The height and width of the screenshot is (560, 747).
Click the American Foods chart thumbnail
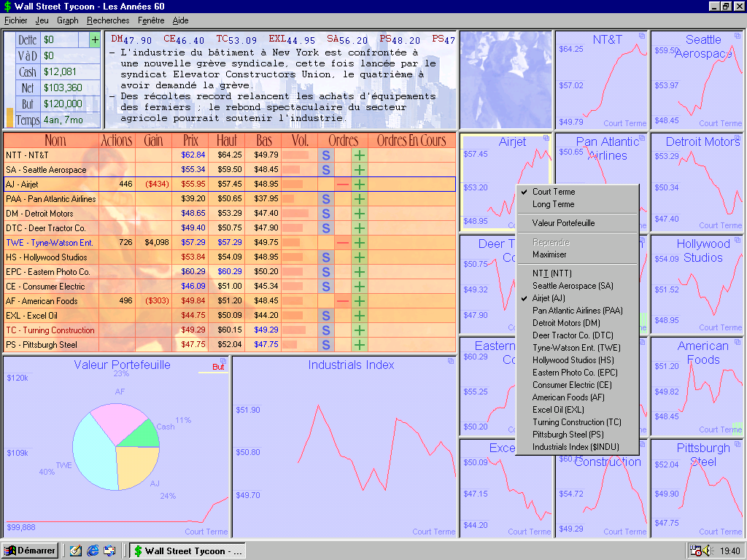697,386
